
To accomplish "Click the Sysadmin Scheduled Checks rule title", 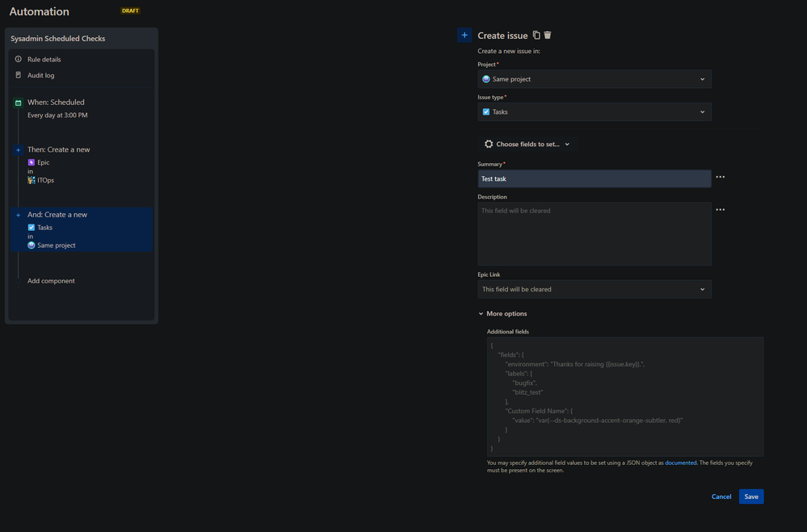I will [x=57, y=39].
